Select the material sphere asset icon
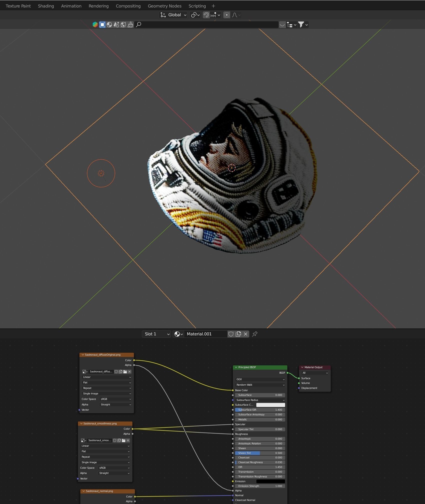 point(109,25)
